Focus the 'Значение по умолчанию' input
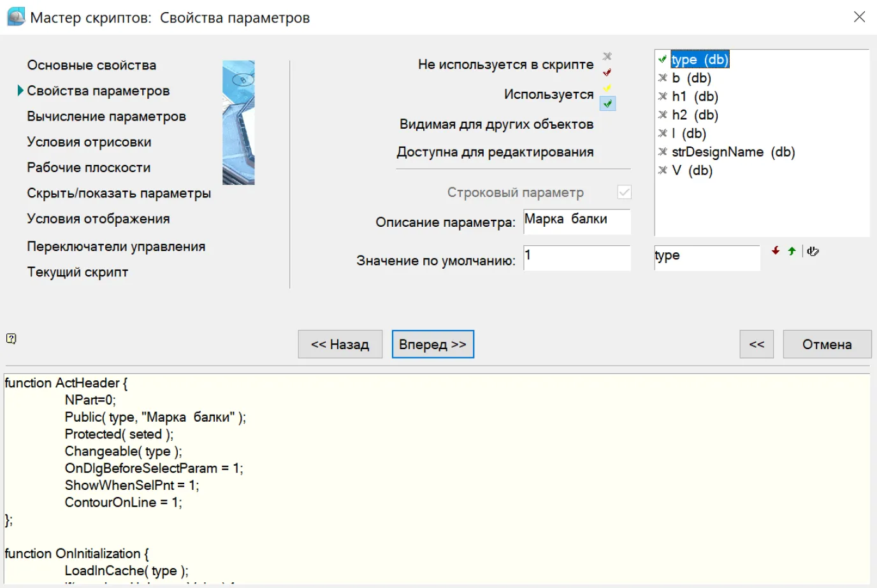The height and width of the screenshot is (588, 877). pyautogui.click(x=577, y=258)
